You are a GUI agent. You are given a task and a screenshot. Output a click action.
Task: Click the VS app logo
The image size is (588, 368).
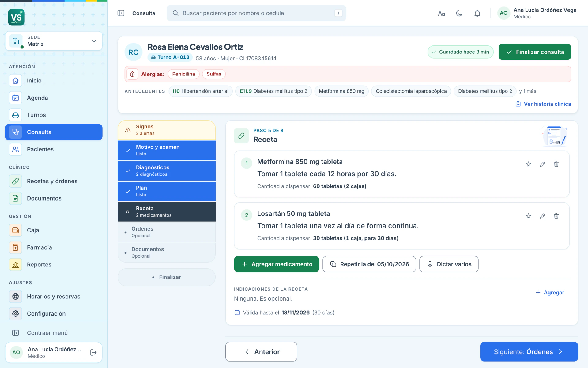tap(16, 17)
